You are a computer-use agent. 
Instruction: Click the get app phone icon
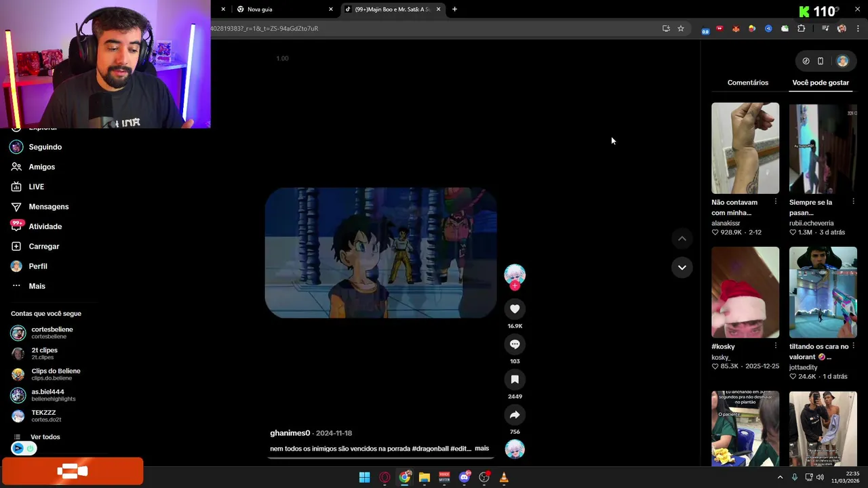821,61
